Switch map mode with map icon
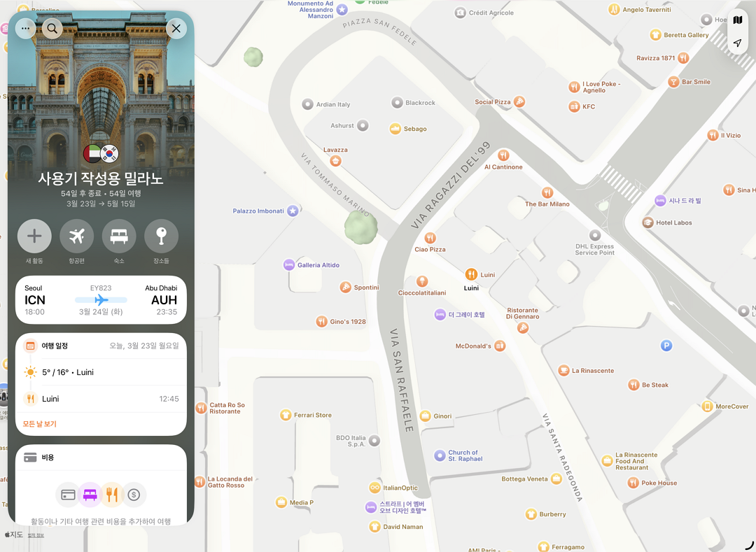 (x=738, y=20)
